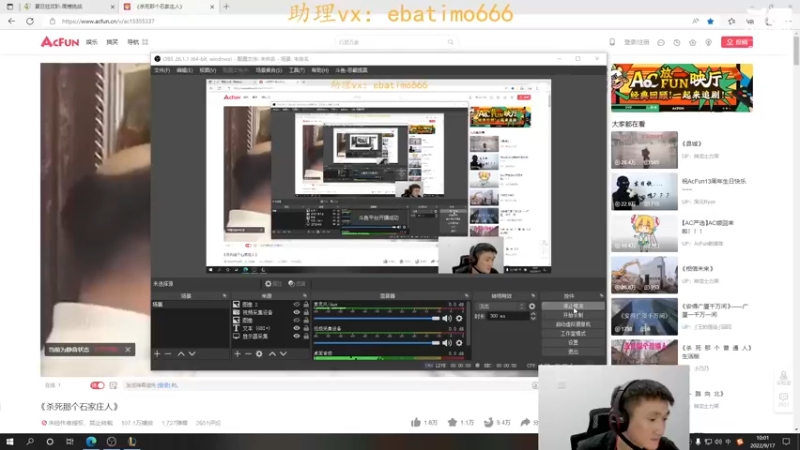Toggle lock on 显示器采集 source
This screenshot has height=450, width=800.
(x=306, y=336)
